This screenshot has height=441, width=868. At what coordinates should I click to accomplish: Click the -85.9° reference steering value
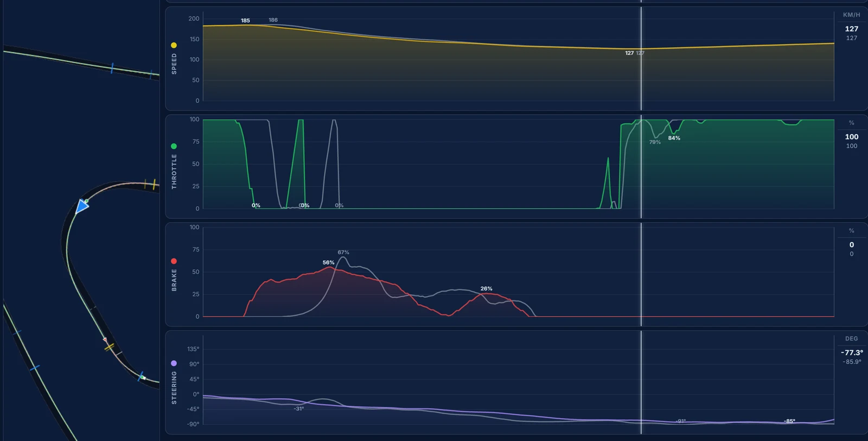click(852, 362)
